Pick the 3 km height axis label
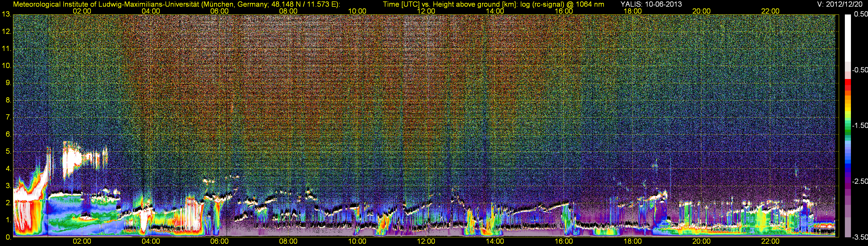The height and width of the screenshot is (246, 868). (8, 186)
